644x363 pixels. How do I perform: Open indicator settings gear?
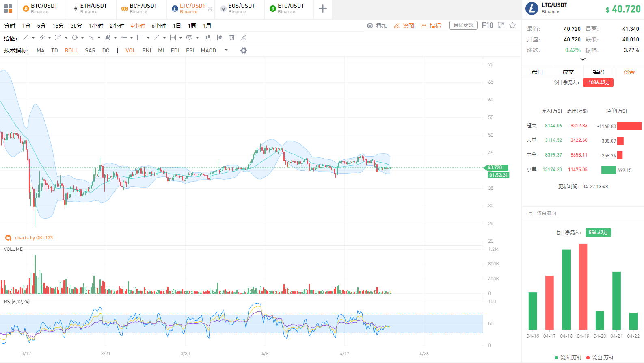[x=244, y=50]
